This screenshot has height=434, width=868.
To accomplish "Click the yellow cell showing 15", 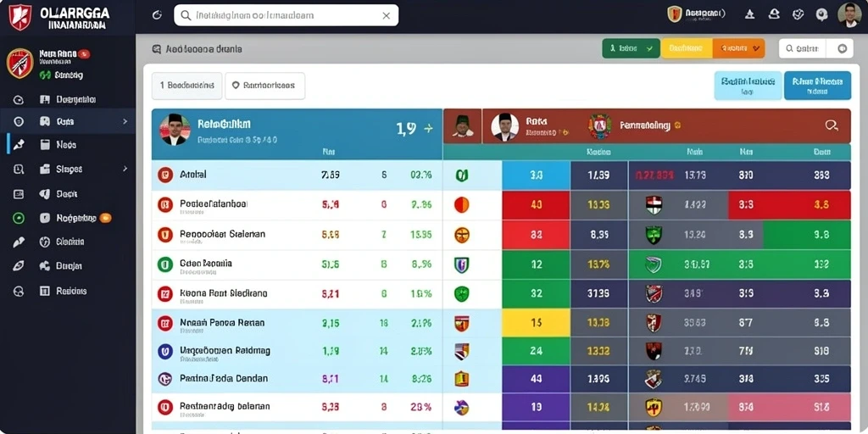I will coord(536,323).
